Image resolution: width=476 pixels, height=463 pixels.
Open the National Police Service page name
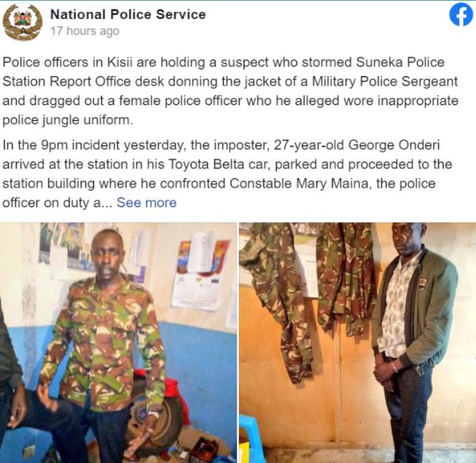(128, 14)
